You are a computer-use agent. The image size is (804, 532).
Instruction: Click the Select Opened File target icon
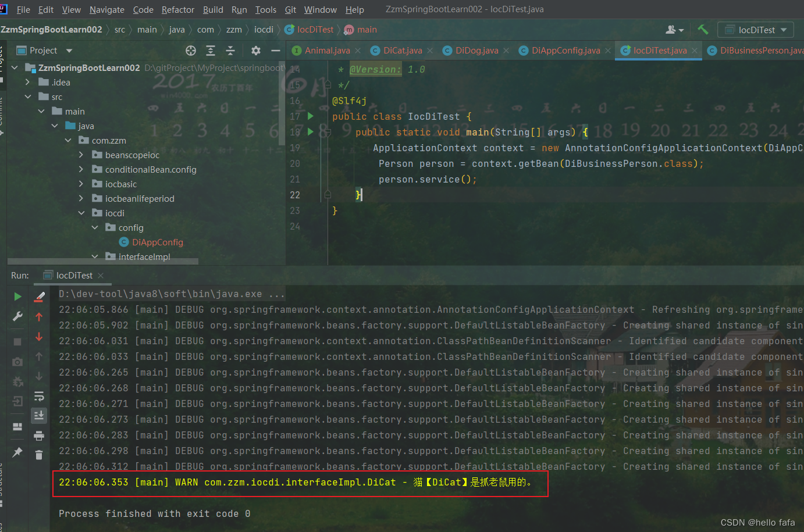click(191, 51)
